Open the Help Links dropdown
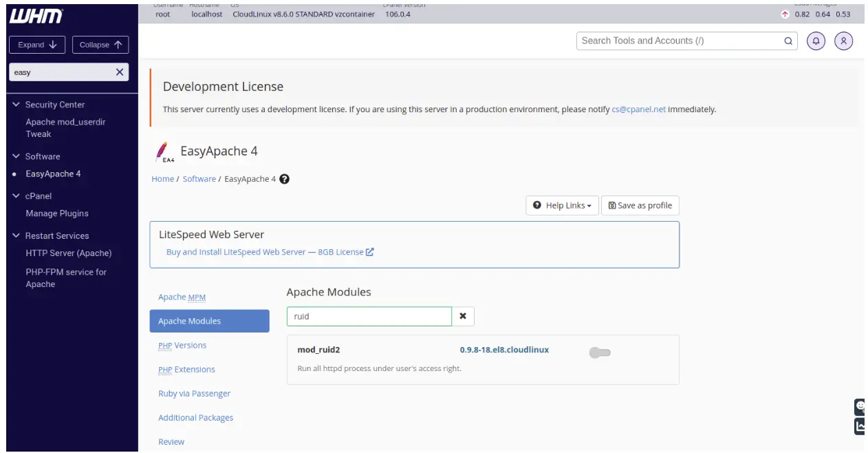The height and width of the screenshot is (453, 868). pos(562,205)
